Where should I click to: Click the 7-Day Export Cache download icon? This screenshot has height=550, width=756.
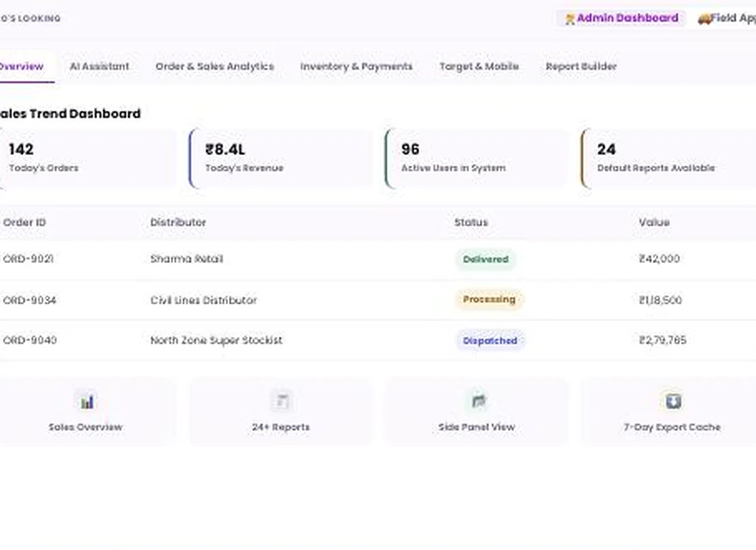(x=673, y=401)
